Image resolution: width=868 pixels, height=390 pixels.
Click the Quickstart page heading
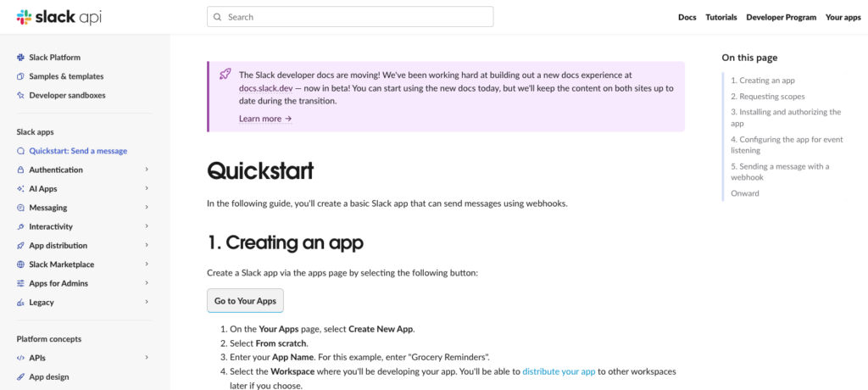260,171
